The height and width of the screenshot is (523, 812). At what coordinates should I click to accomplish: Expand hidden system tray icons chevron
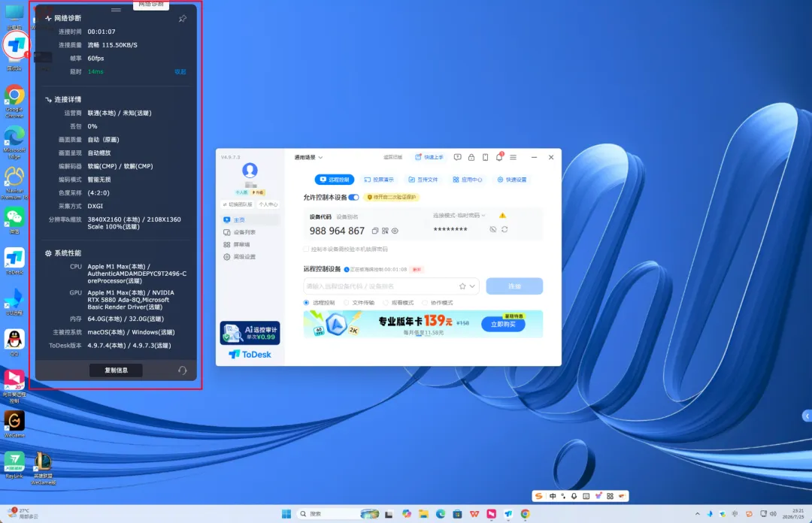click(x=697, y=514)
